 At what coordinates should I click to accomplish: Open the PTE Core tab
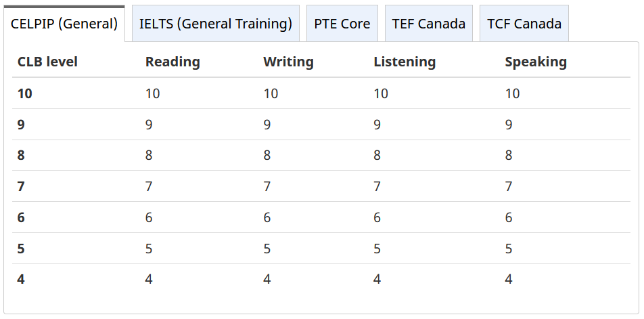tap(342, 24)
